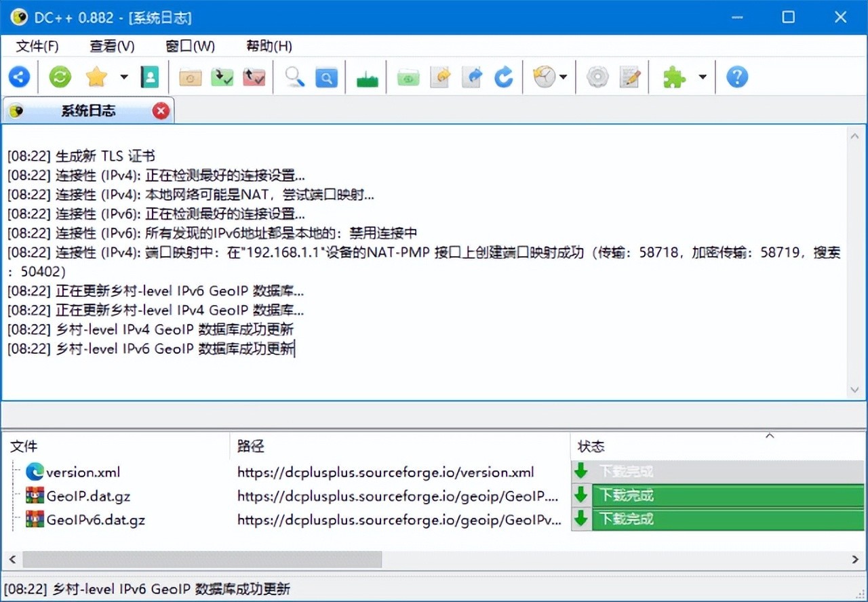Click the log line mentioning 192.168.1.1

tap(424, 262)
